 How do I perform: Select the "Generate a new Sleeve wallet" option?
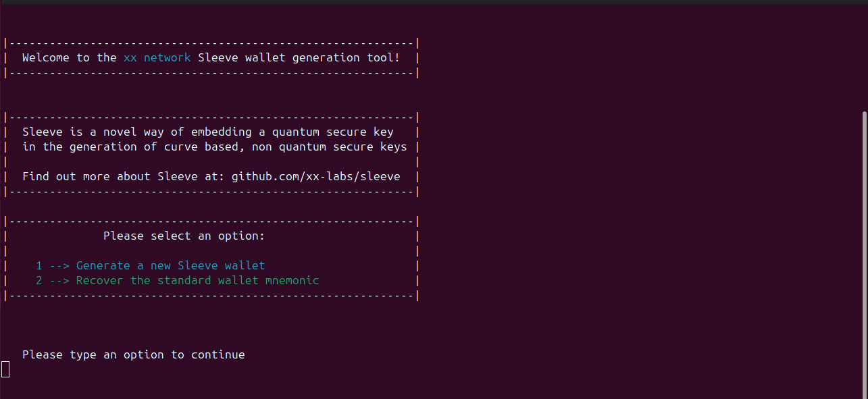170,266
